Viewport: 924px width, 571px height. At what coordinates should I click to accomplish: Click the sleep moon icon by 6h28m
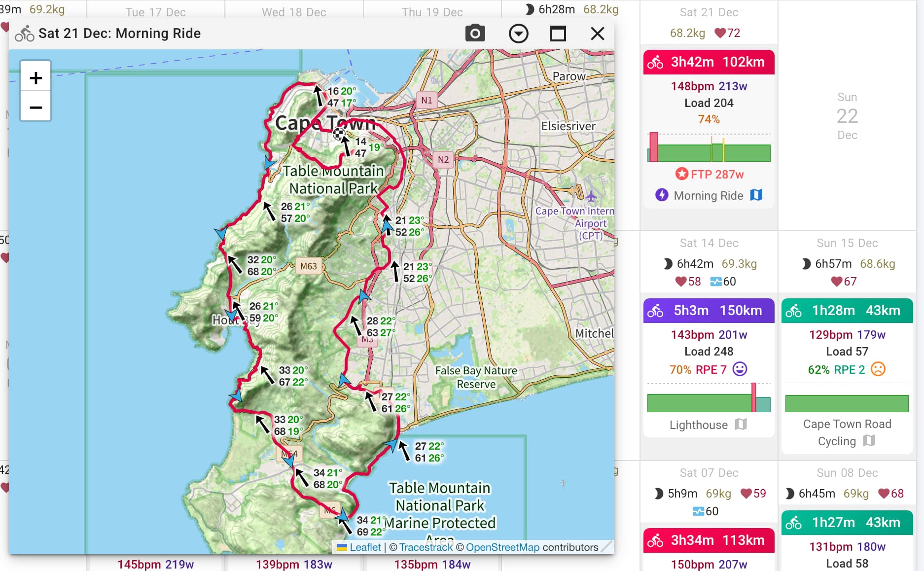coord(530,9)
